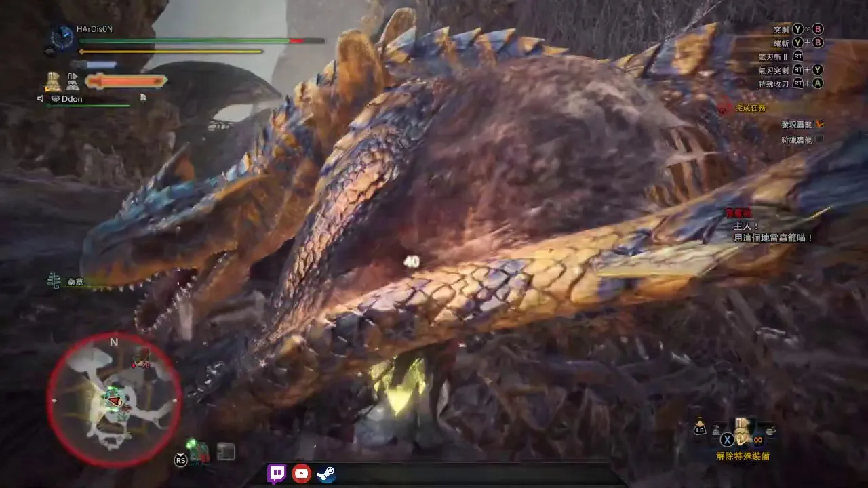Click the equipped mantle icon under the sharpness bar
The height and width of the screenshot is (488, 868).
pyautogui.click(x=53, y=81)
